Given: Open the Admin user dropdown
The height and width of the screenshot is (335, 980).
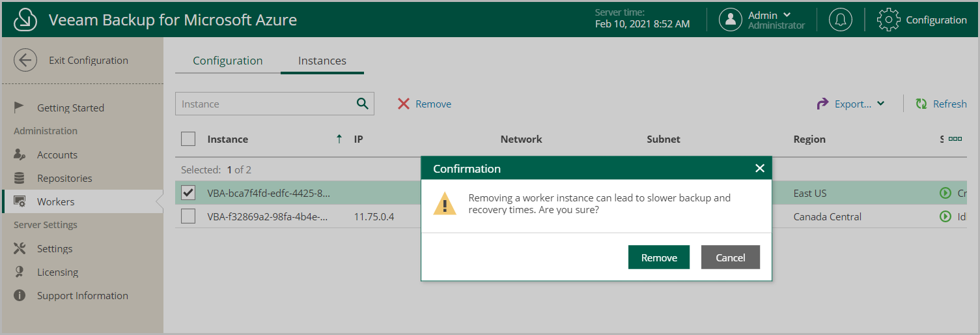Looking at the screenshot, I should click(770, 20).
